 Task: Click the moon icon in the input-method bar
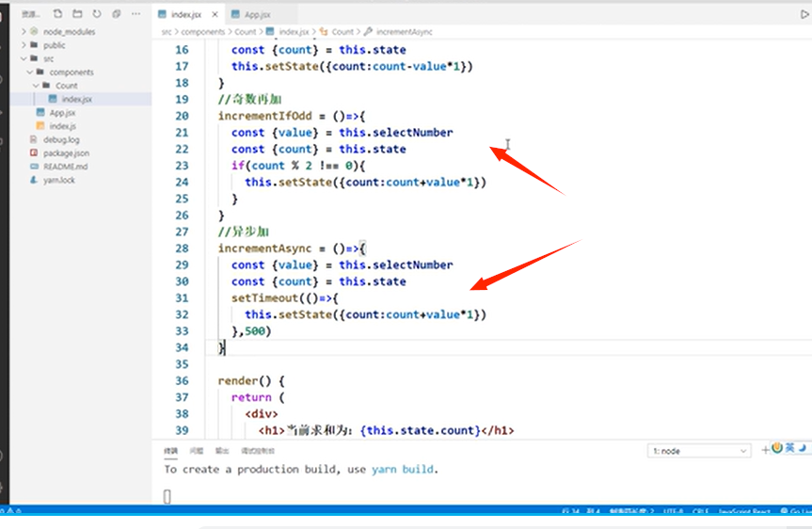pyautogui.click(x=803, y=448)
